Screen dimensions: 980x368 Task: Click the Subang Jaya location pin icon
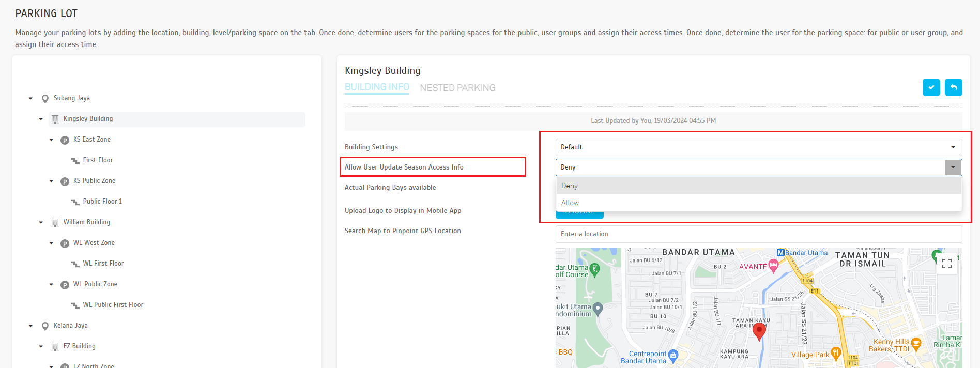point(45,99)
